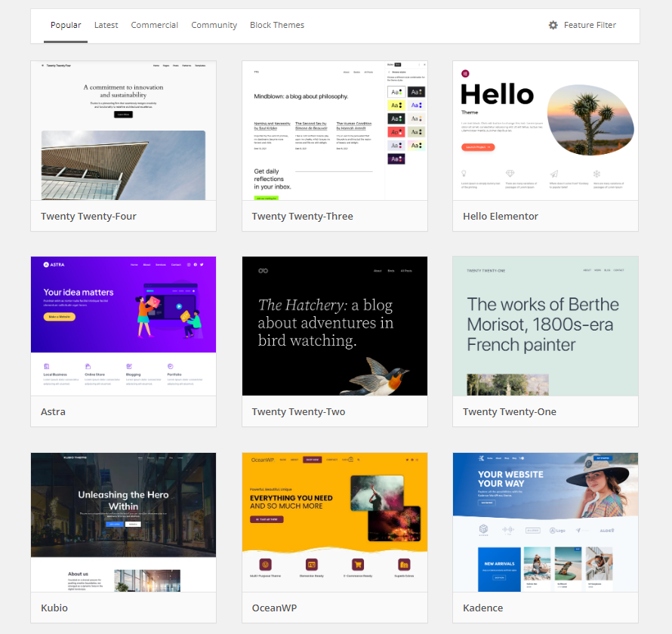
Task: Click the Hello Elementor theme name
Action: point(501,217)
